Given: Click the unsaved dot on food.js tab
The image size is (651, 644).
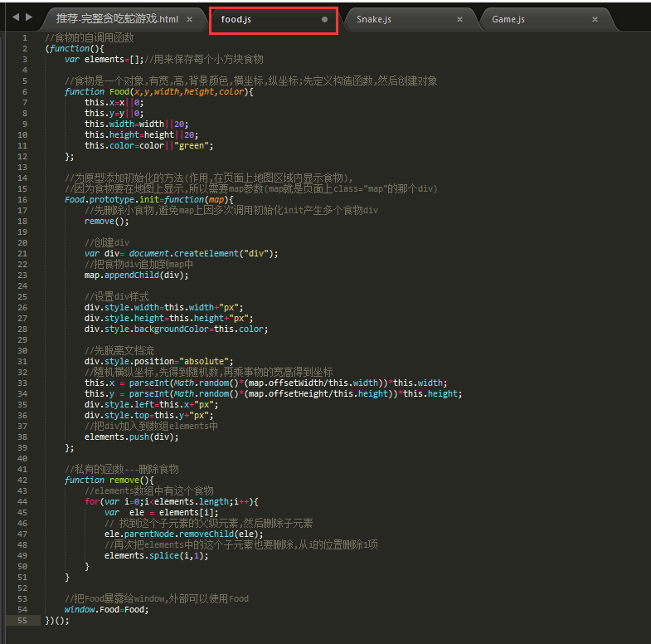Looking at the screenshot, I should 324,20.
